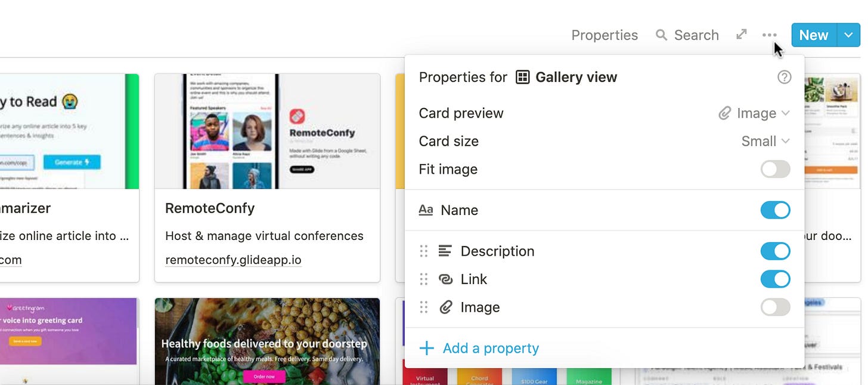Screen dimensions: 868x385
Task: Click the Description text property icon
Action: coord(445,251)
